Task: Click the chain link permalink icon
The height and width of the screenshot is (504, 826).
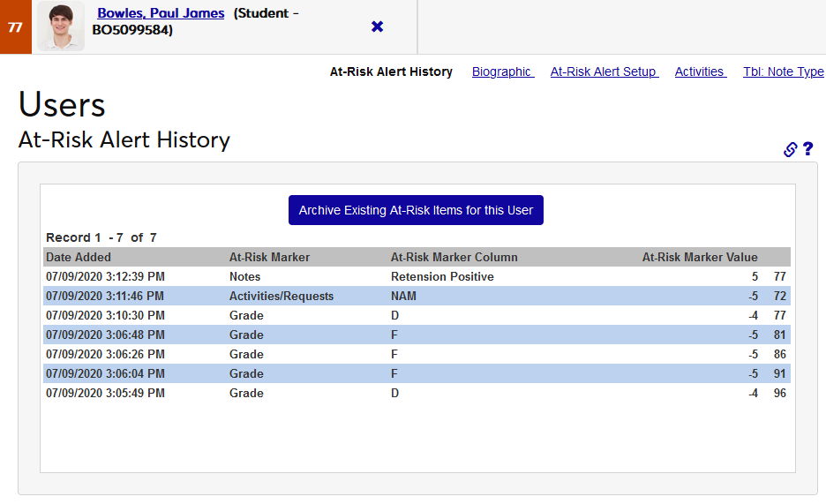Action: click(791, 149)
